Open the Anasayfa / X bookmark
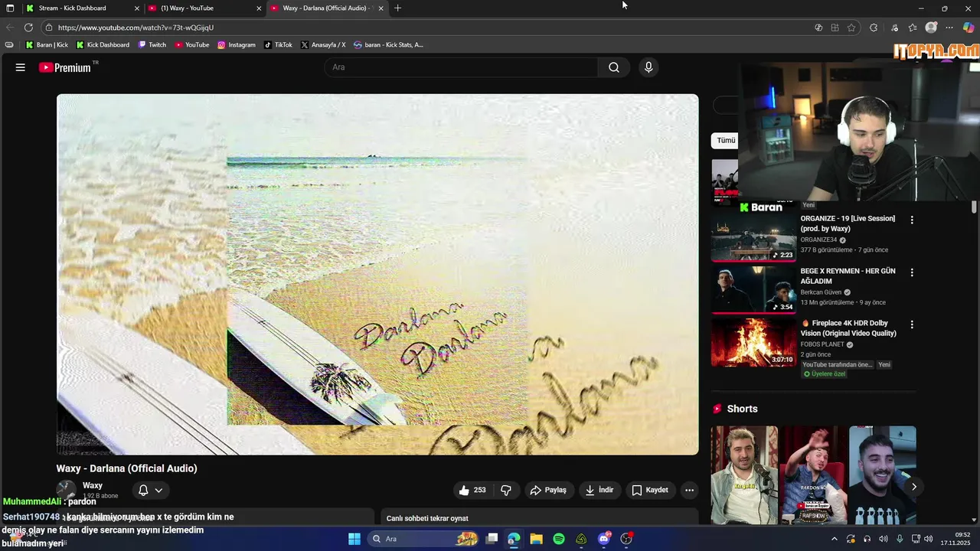 coord(323,45)
